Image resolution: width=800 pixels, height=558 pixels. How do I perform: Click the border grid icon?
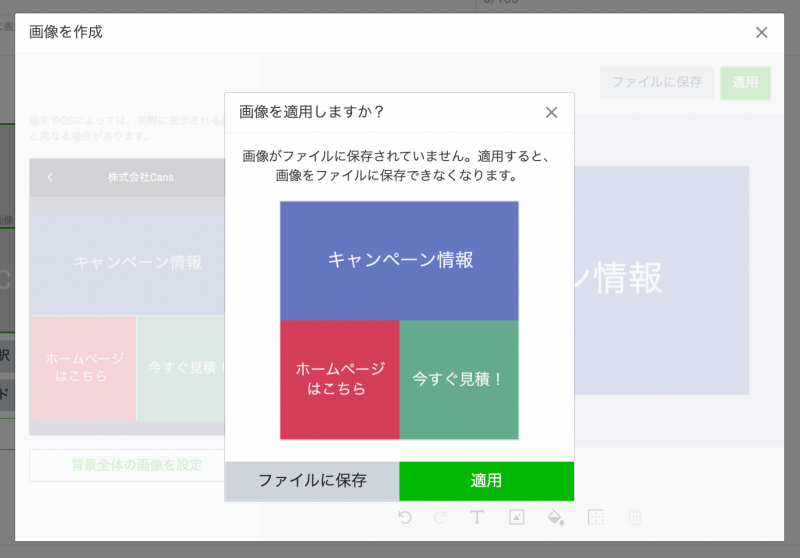coord(596,517)
